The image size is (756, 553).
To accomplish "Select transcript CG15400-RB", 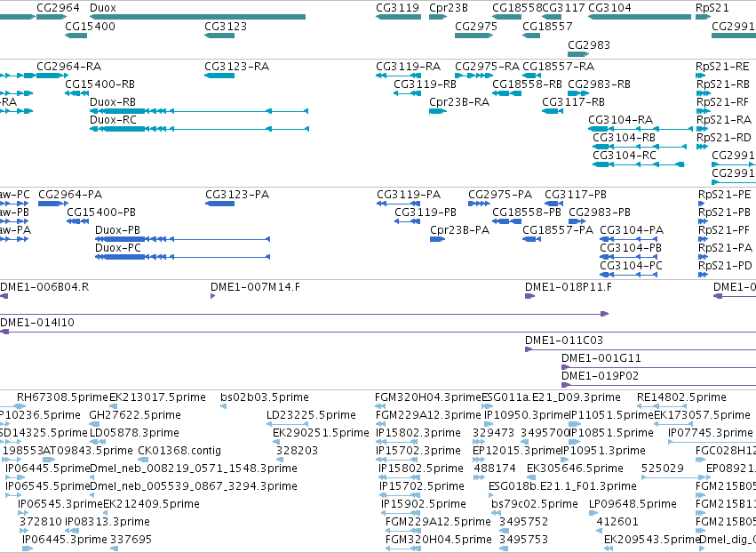I will coord(76,93).
